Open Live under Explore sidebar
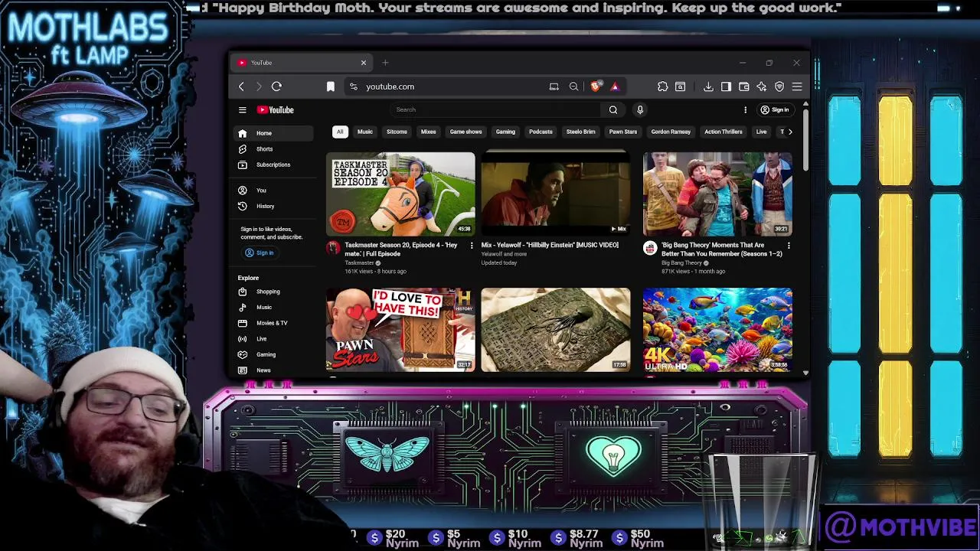This screenshot has height=551, width=980. pos(273,339)
